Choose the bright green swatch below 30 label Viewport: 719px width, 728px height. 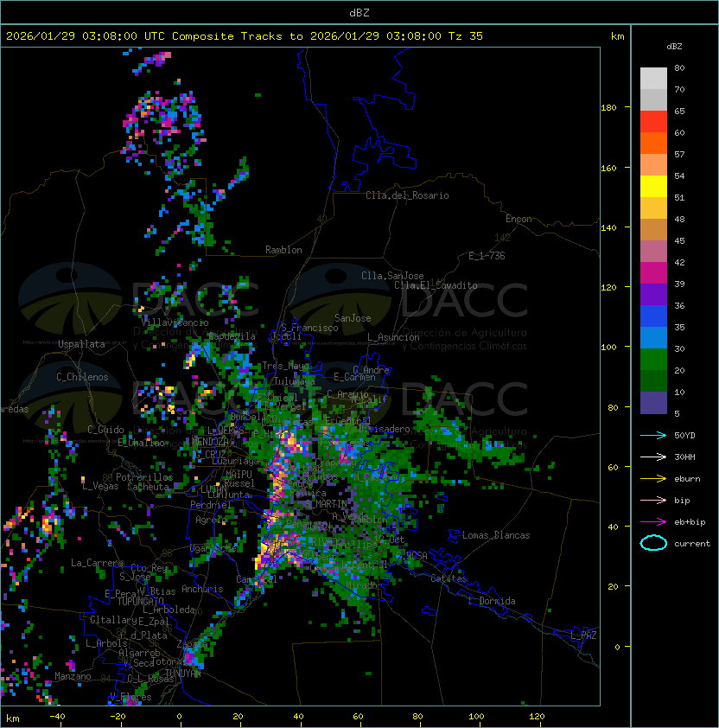(653, 360)
